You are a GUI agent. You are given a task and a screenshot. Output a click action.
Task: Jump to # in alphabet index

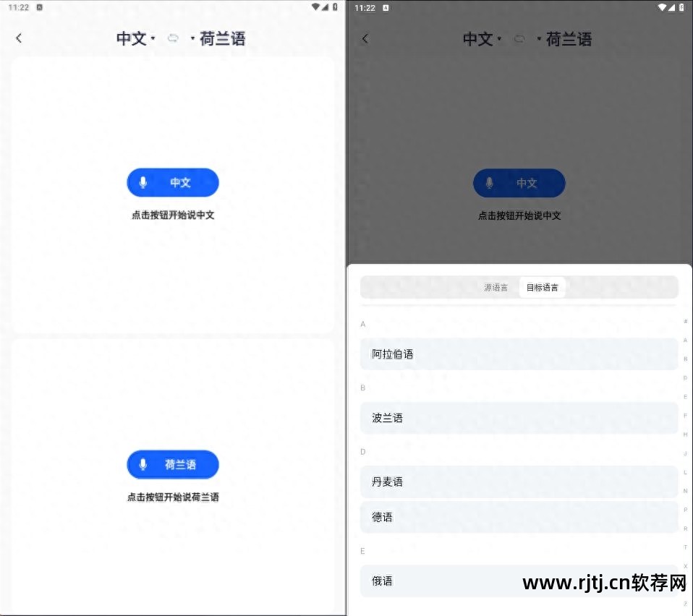point(686,321)
